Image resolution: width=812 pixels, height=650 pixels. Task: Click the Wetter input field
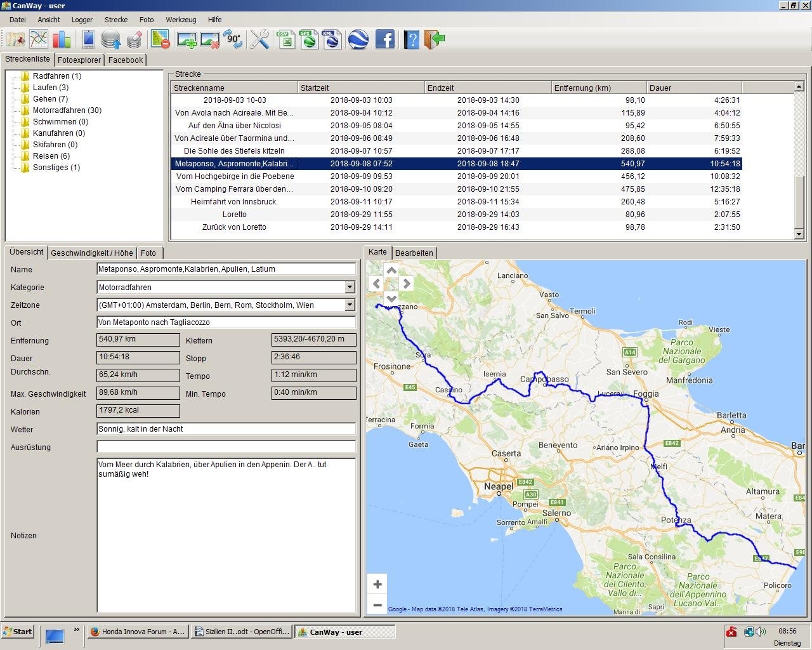tap(226, 429)
